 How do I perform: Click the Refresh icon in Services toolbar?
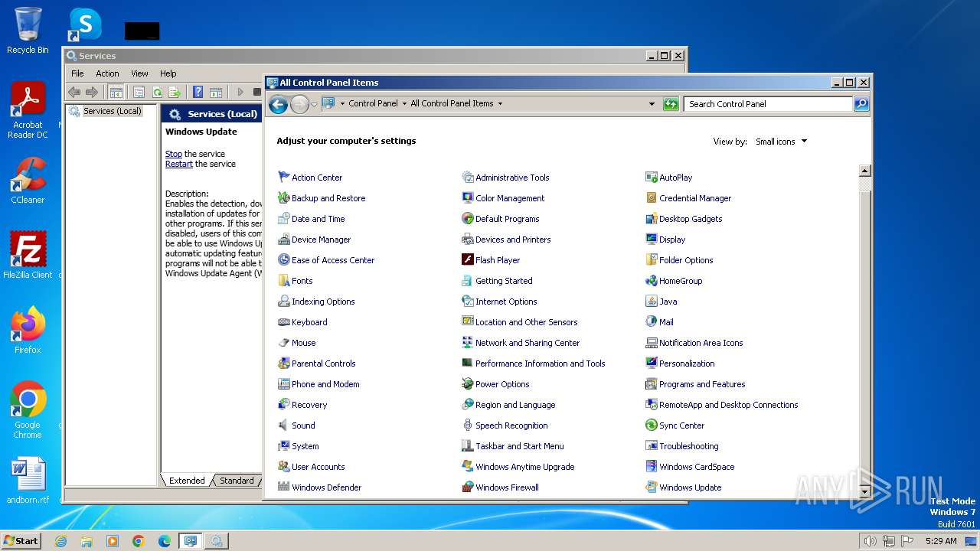(157, 92)
